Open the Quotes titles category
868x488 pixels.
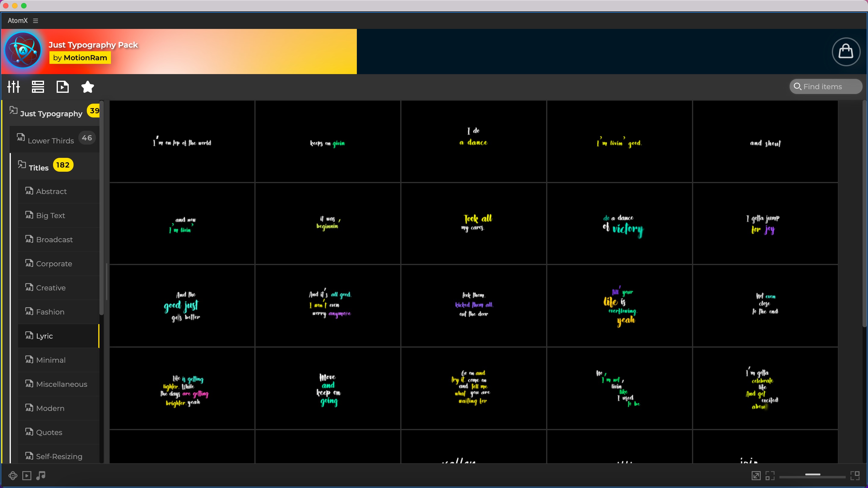pos(49,432)
